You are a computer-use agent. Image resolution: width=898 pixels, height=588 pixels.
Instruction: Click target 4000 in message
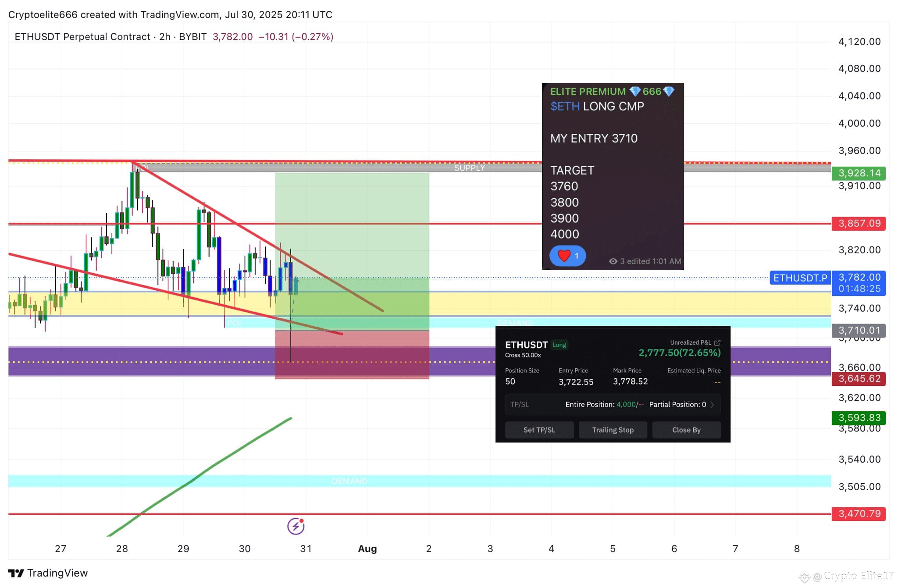click(x=565, y=234)
